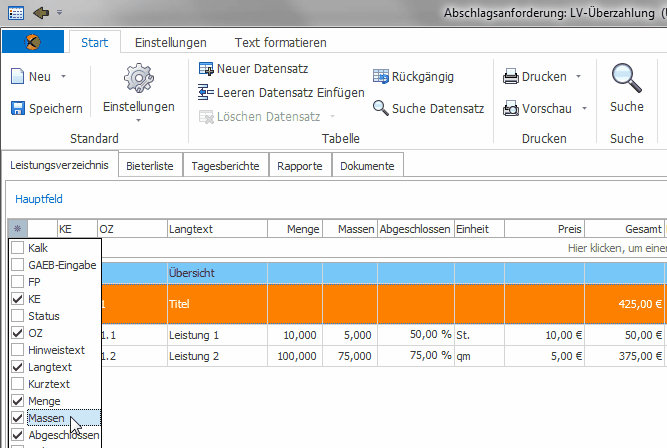Open the dropdown arrow beside Neu
The height and width of the screenshot is (448, 667).
point(64,77)
